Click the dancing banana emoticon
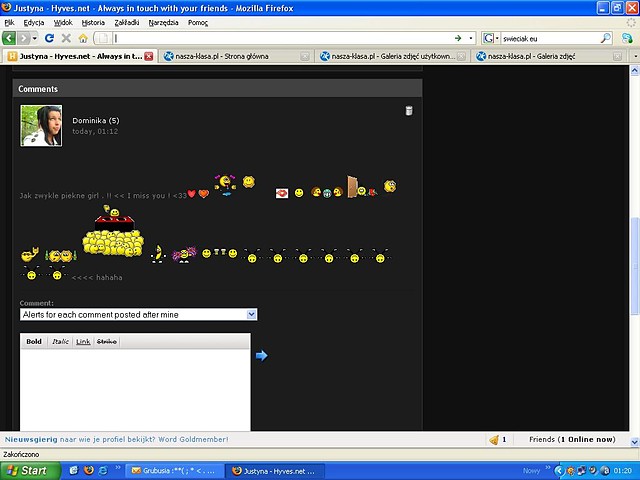This screenshot has width=640, height=480. tap(158, 254)
